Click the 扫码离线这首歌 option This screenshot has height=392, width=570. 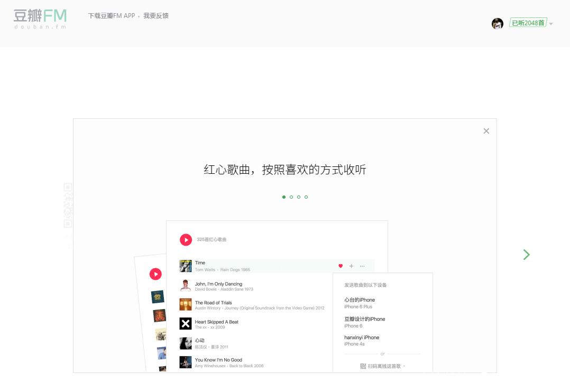[x=384, y=366]
